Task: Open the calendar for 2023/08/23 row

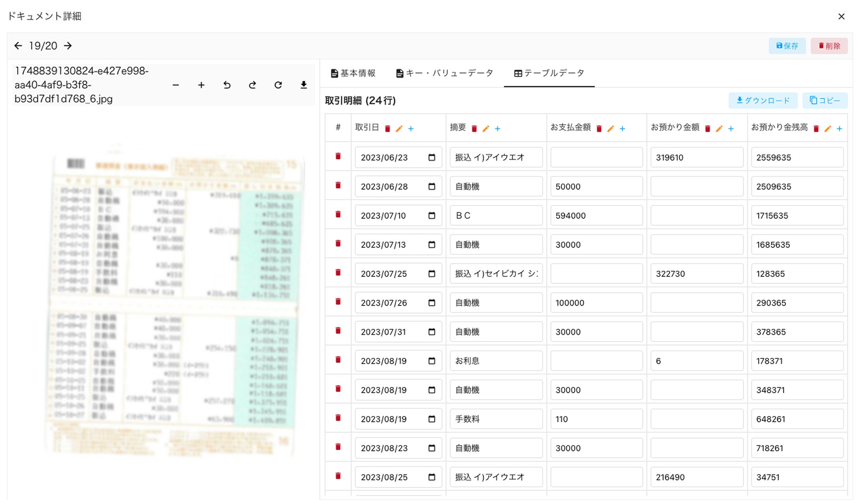Action: [x=432, y=448]
